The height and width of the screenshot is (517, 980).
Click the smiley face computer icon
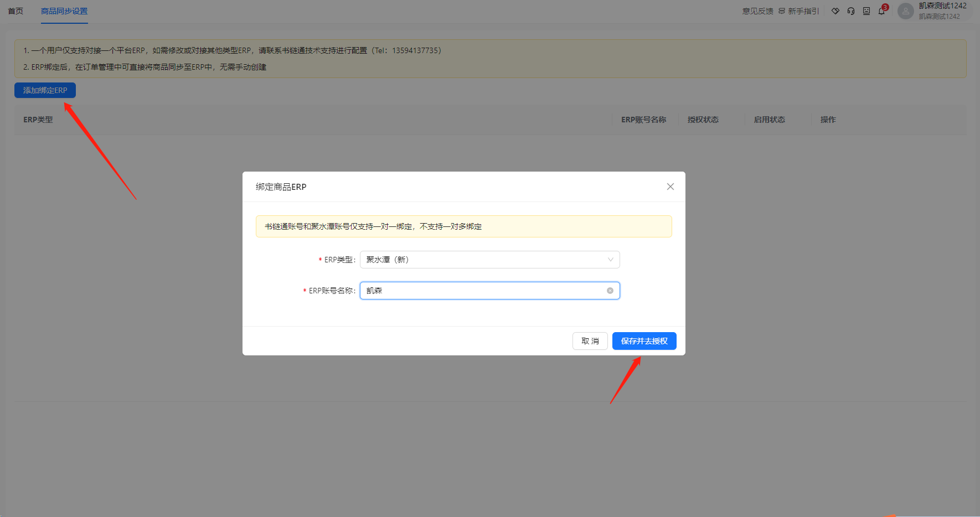pos(866,11)
